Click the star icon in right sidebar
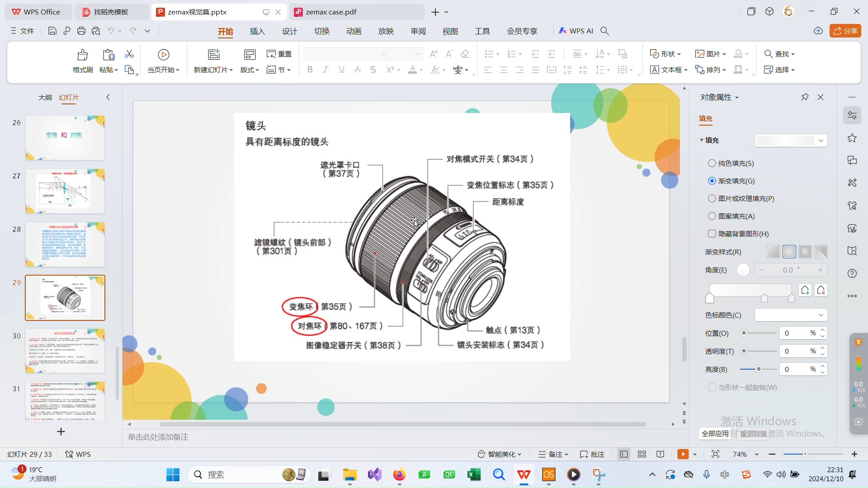Viewport: 868px width, 488px height. tap(852, 138)
